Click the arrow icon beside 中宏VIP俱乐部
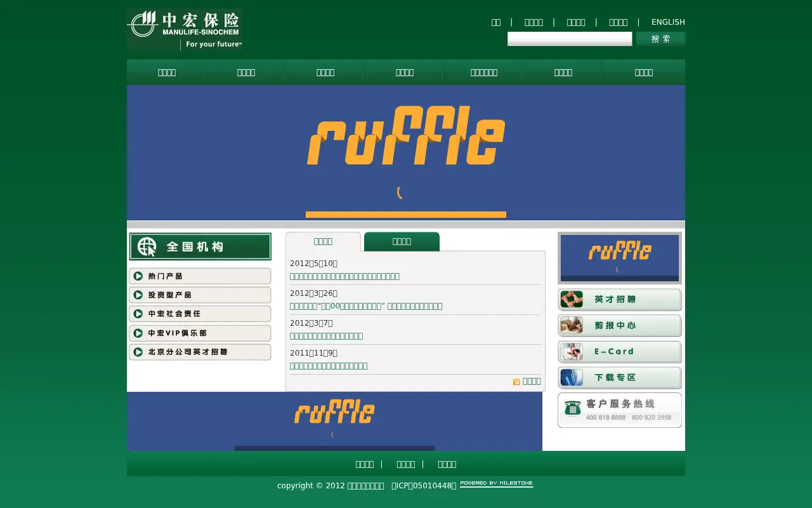 coord(138,333)
